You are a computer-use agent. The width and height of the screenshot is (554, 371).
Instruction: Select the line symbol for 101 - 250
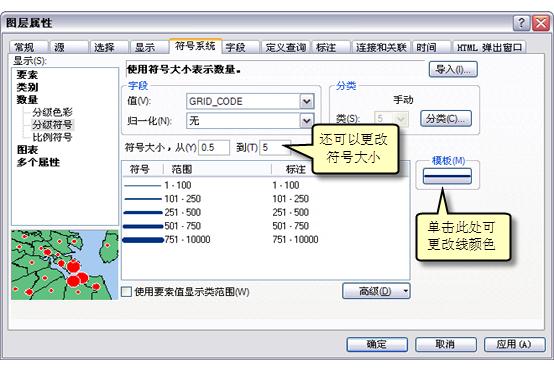pyautogui.click(x=143, y=199)
